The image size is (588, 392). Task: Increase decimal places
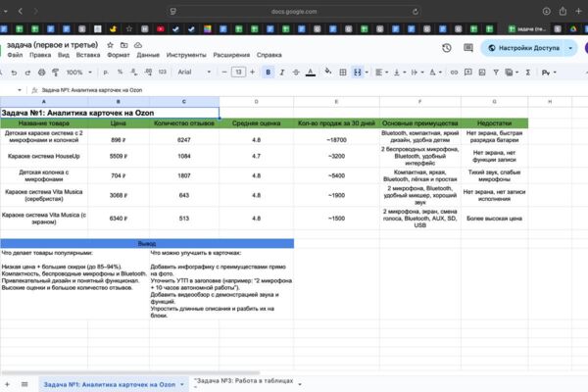148,72
